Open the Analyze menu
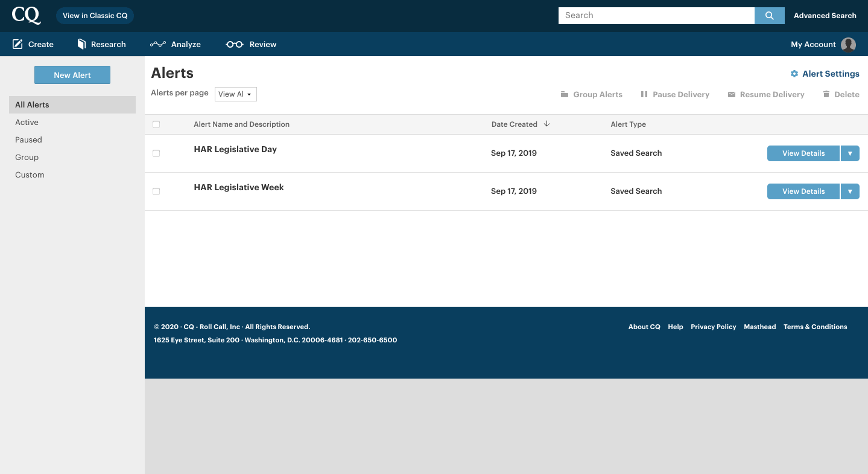Image resolution: width=868 pixels, height=474 pixels. (176, 44)
